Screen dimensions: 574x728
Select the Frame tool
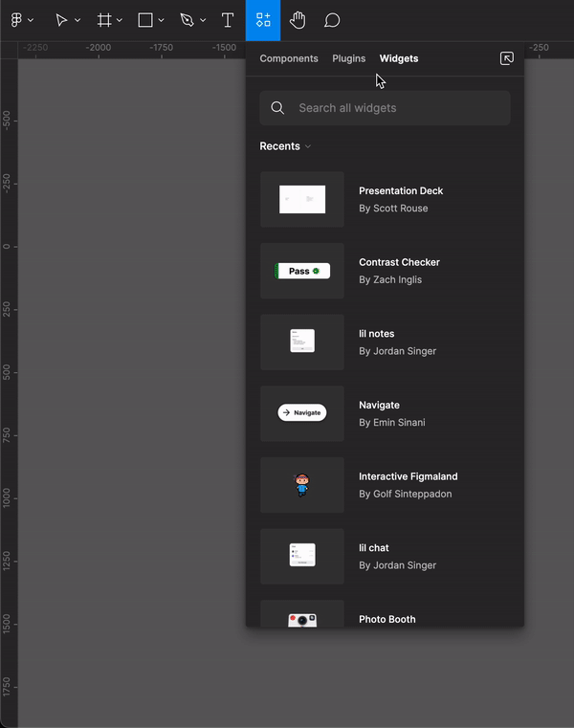104,20
